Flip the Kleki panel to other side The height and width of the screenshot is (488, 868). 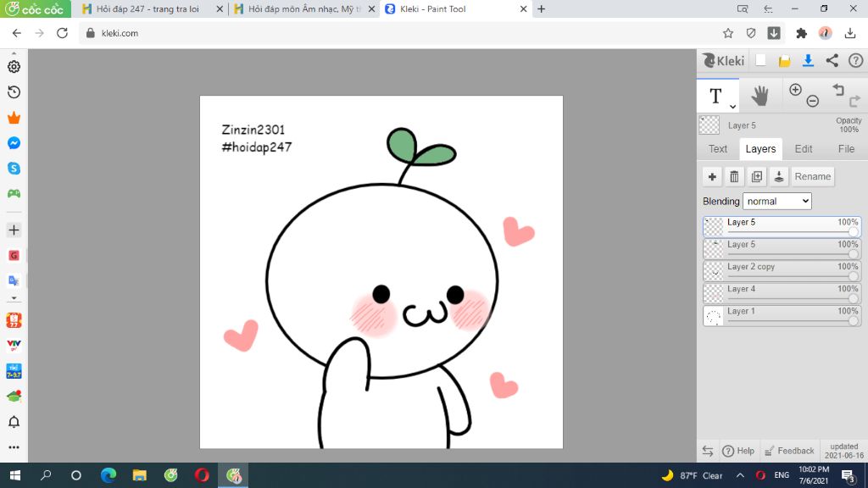click(708, 451)
